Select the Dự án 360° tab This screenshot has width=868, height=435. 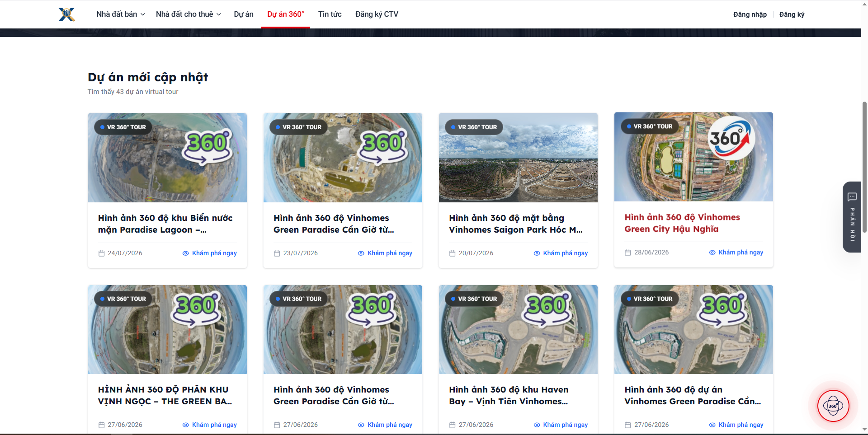pyautogui.click(x=286, y=14)
